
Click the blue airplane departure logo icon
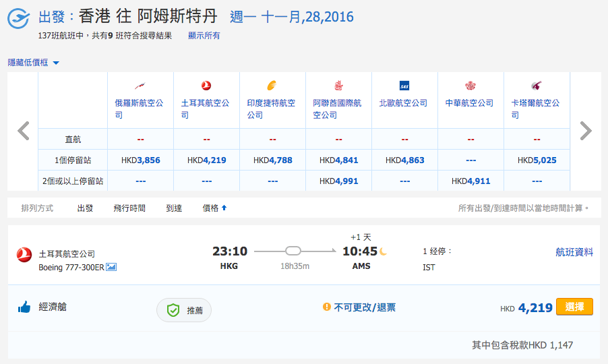(x=18, y=18)
